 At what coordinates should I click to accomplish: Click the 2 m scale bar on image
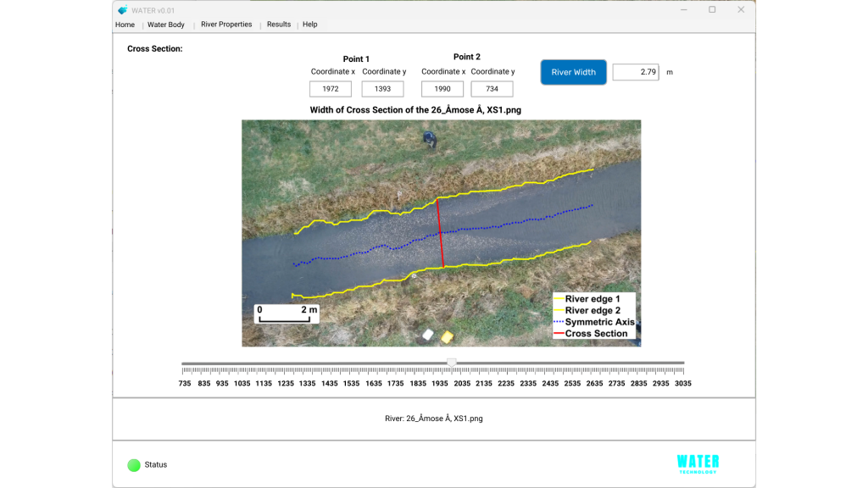[288, 314]
